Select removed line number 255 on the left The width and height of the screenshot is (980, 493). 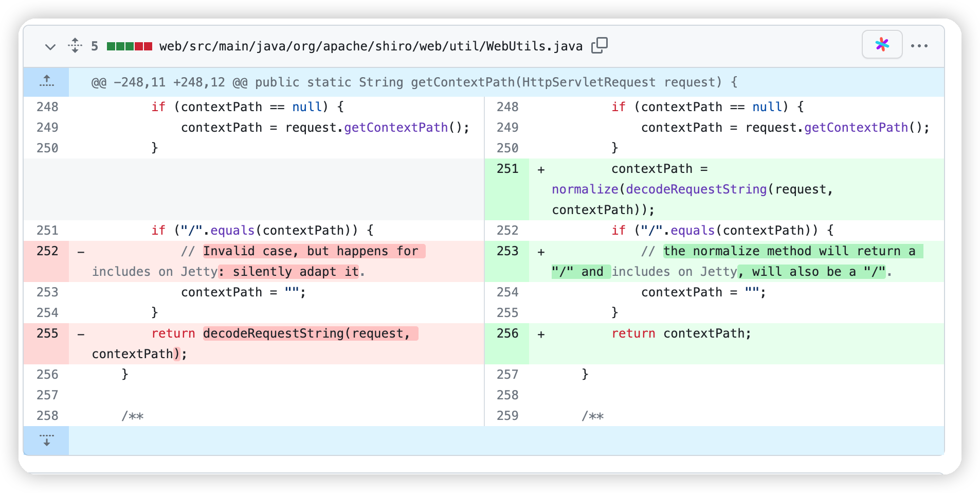(x=47, y=333)
